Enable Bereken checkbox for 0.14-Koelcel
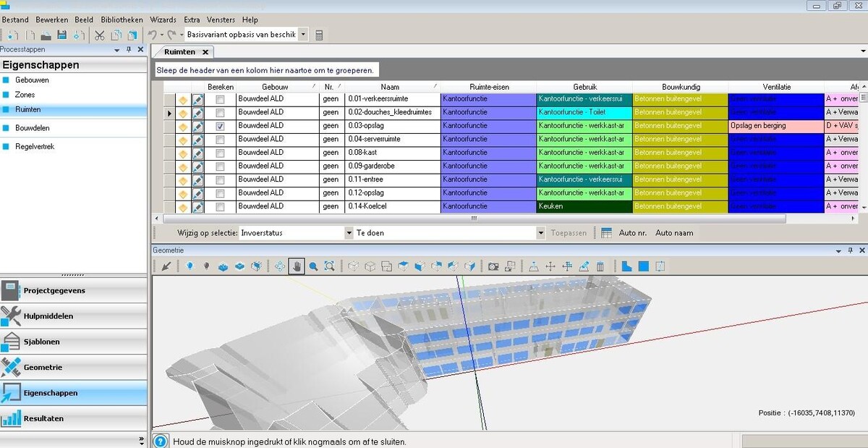This screenshot has height=448, width=868. 220,207
